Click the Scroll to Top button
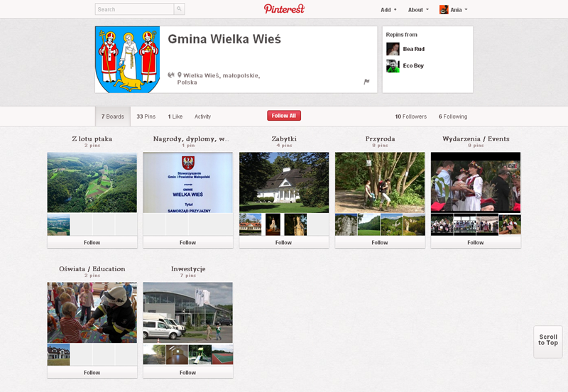 [x=547, y=340]
